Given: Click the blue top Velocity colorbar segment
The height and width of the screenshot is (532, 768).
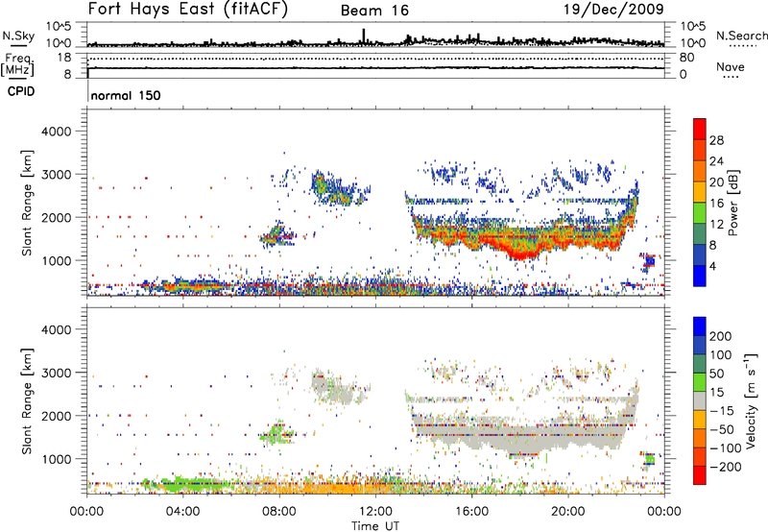Looking at the screenshot, I should [x=700, y=326].
